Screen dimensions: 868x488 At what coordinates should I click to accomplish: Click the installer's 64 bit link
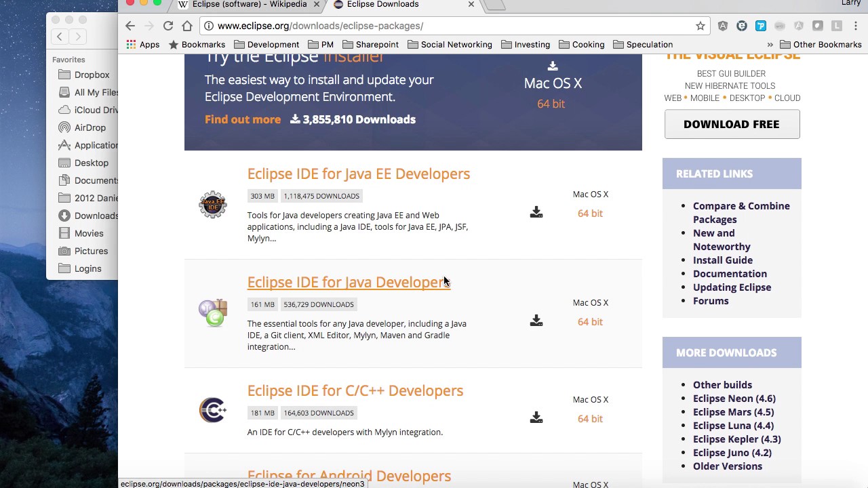coord(551,104)
